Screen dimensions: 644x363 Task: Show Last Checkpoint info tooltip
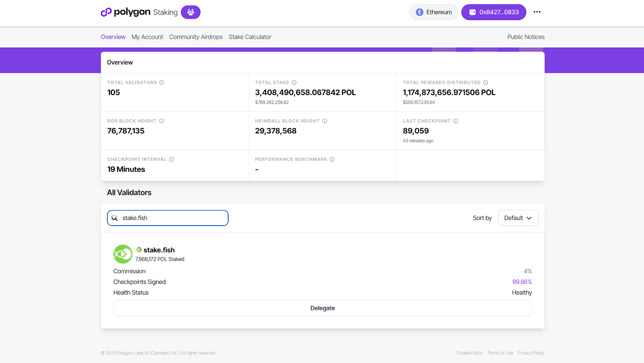(456, 121)
